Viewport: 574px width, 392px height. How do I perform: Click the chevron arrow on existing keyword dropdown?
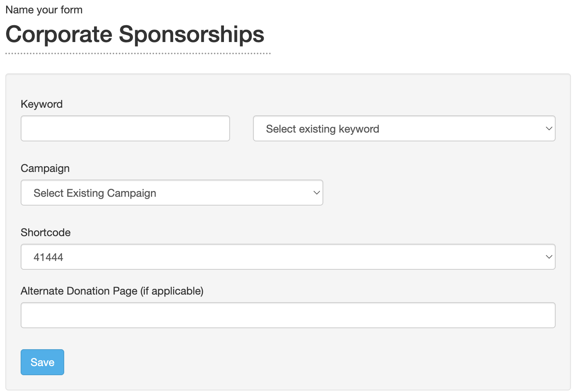click(x=549, y=128)
